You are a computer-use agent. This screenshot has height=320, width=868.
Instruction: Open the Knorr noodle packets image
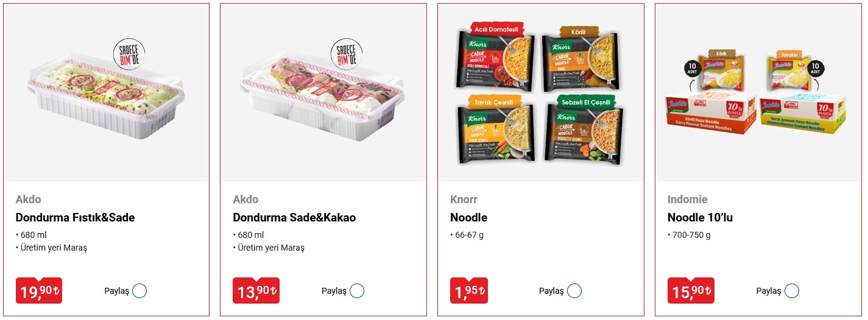pos(541,92)
